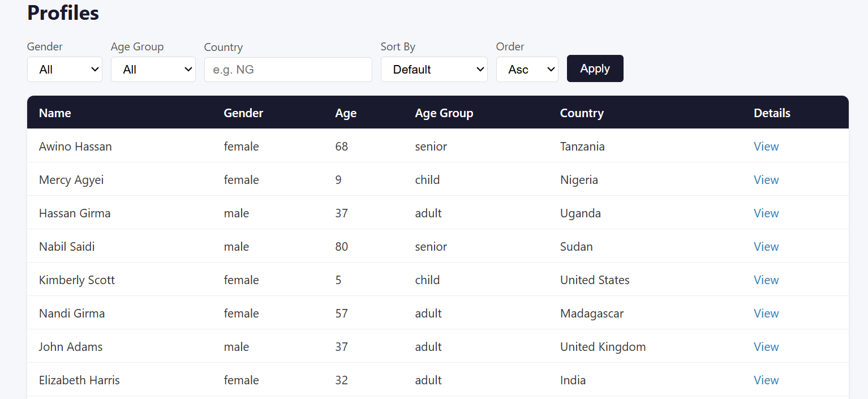This screenshot has height=399, width=868.
Task: Open the Sort By dropdown
Action: pyautogui.click(x=434, y=69)
